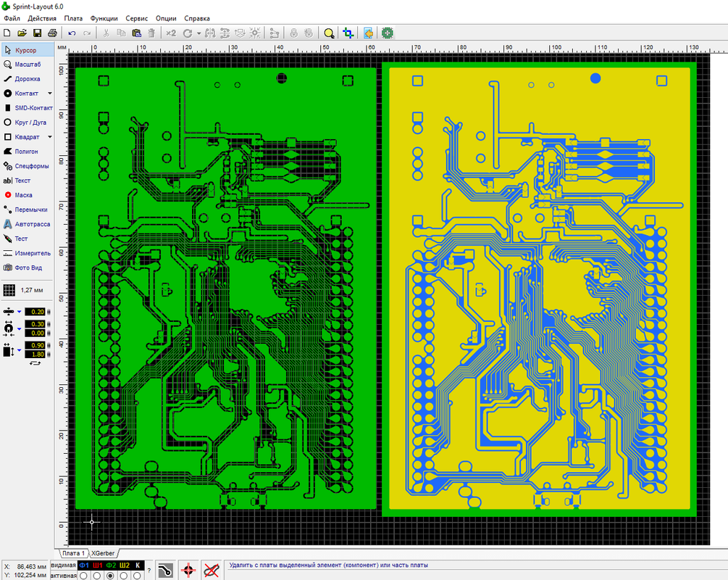Delete selected element with trash icon
The width and height of the screenshot is (728, 580).
[x=151, y=33]
